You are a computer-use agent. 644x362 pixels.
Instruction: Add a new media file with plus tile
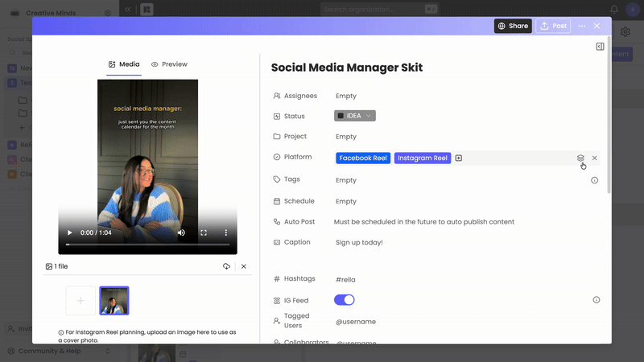tap(80, 301)
